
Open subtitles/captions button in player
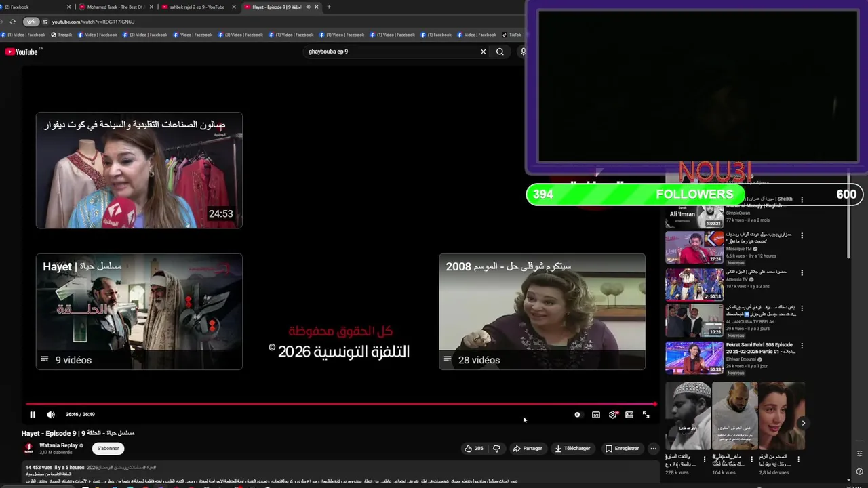(596, 415)
